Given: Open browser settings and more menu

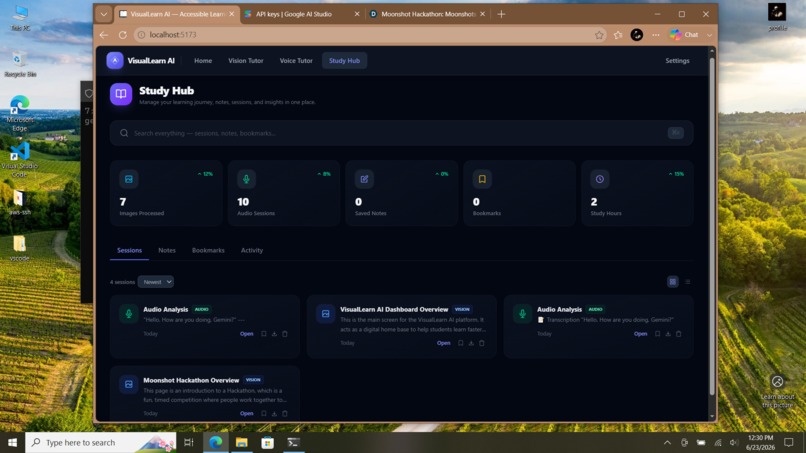Looking at the screenshot, I should 655,35.
